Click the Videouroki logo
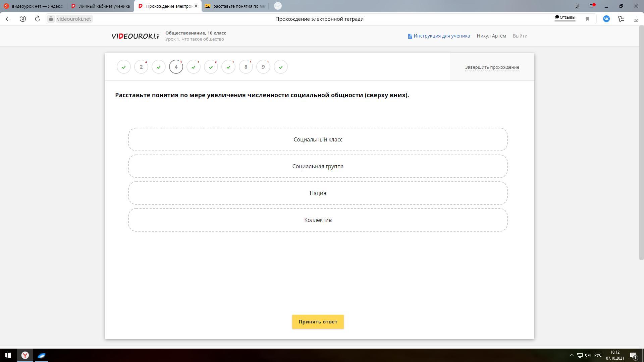The image size is (644, 362). (135, 36)
